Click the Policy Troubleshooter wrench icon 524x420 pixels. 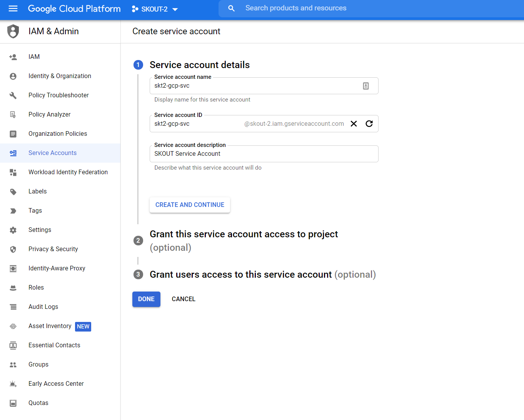13,95
